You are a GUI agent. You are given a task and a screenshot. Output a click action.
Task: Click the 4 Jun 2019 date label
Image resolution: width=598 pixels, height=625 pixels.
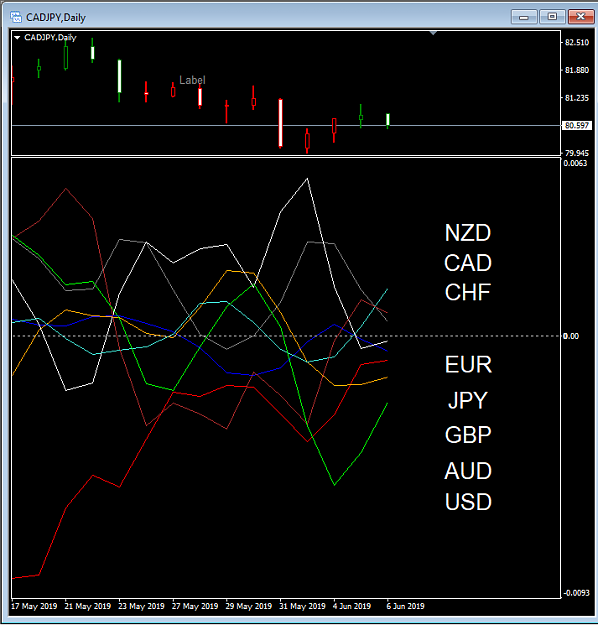tap(352, 606)
